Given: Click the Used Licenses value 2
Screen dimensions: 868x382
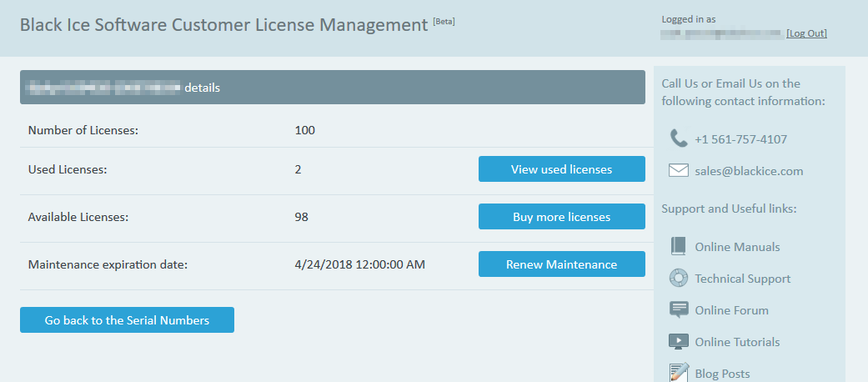Looking at the screenshot, I should pos(299,169).
